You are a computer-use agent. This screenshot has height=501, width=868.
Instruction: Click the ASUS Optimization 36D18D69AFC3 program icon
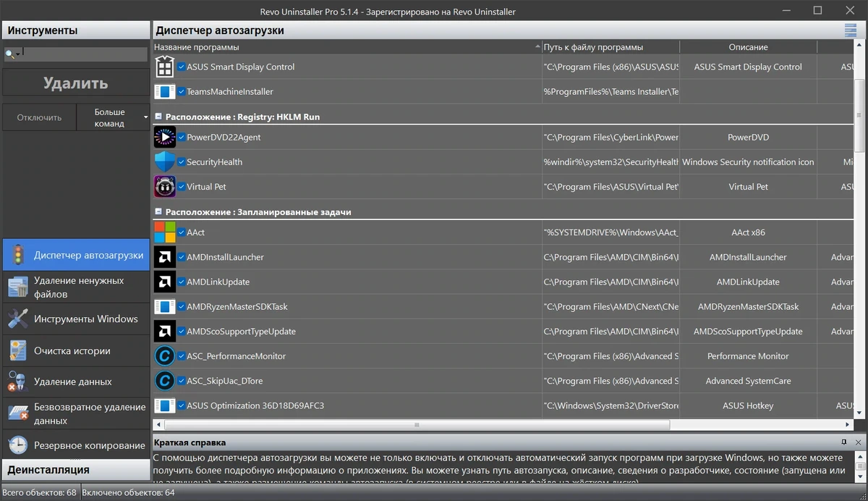(x=165, y=406)
